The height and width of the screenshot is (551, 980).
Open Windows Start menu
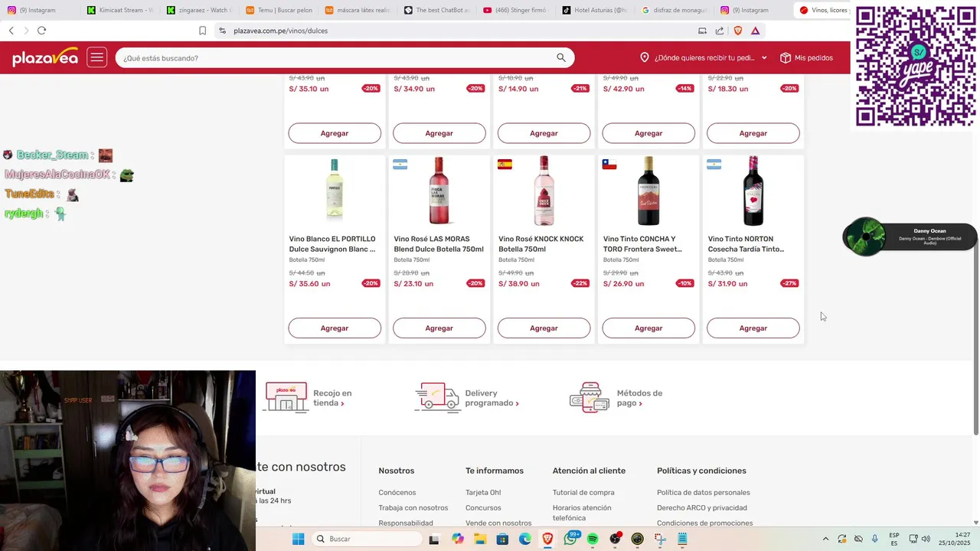click(298, 539)
